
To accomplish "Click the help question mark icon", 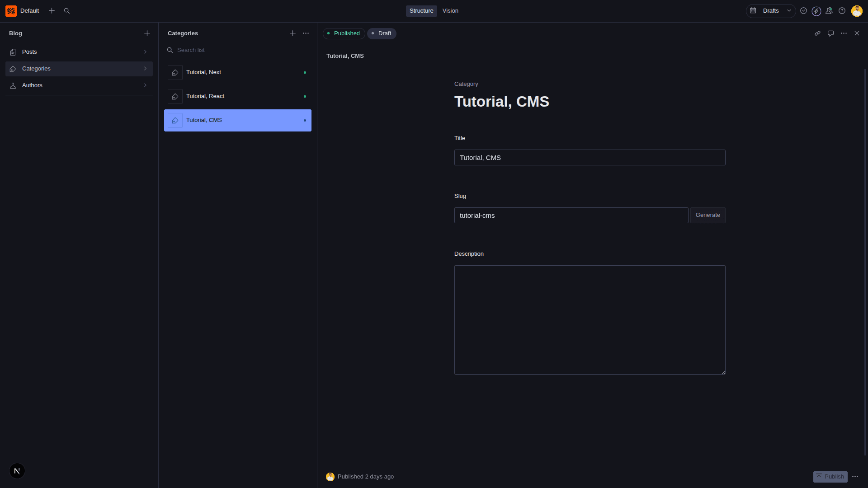I will click(x=842, y=11).
